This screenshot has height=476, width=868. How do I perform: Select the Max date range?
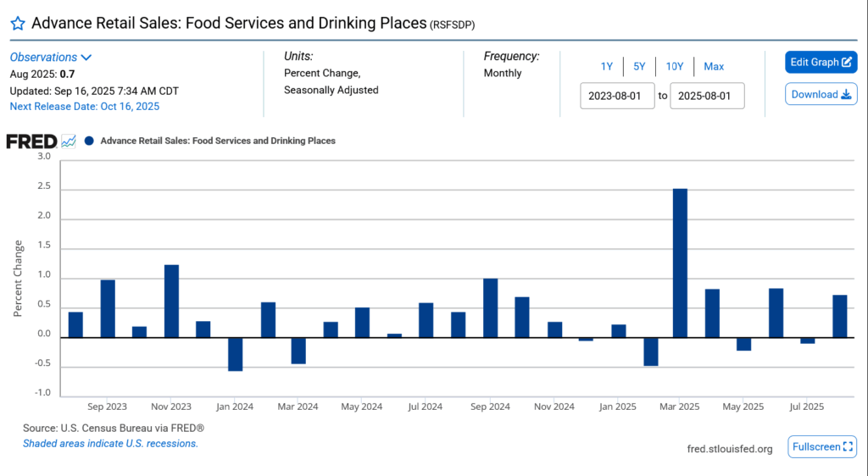point(714,67)
